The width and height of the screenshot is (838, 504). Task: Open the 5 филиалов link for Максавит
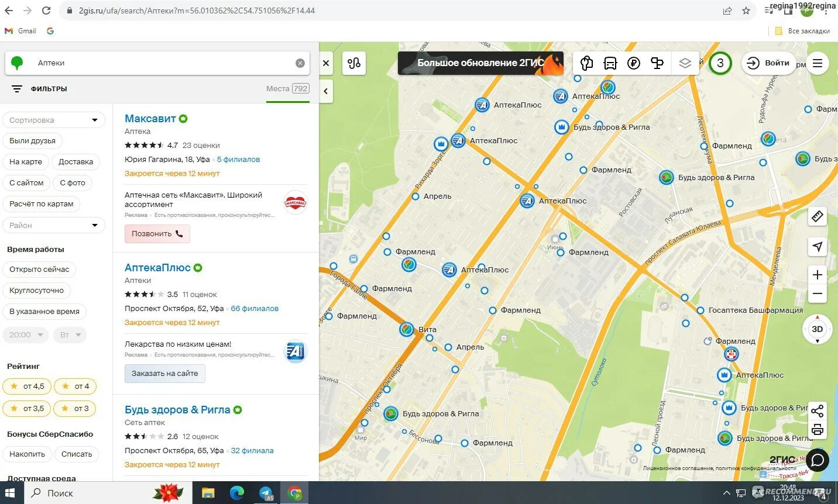click(238, 160)
